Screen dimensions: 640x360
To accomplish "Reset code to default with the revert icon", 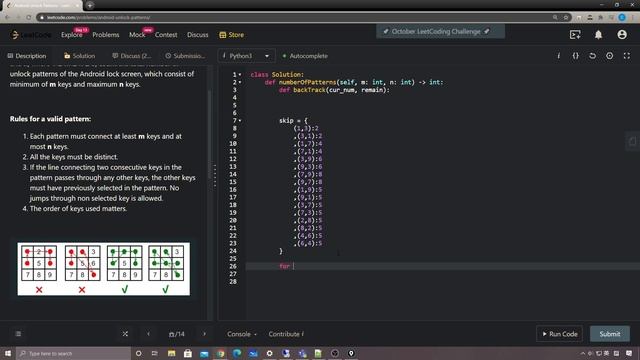I will [593, 56].
